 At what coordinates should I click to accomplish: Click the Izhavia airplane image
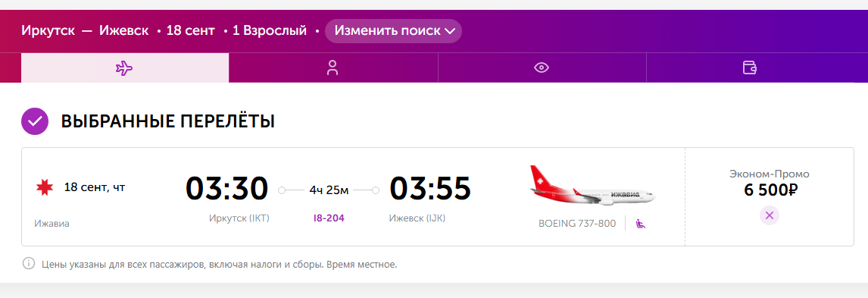(x=592, y=186)
